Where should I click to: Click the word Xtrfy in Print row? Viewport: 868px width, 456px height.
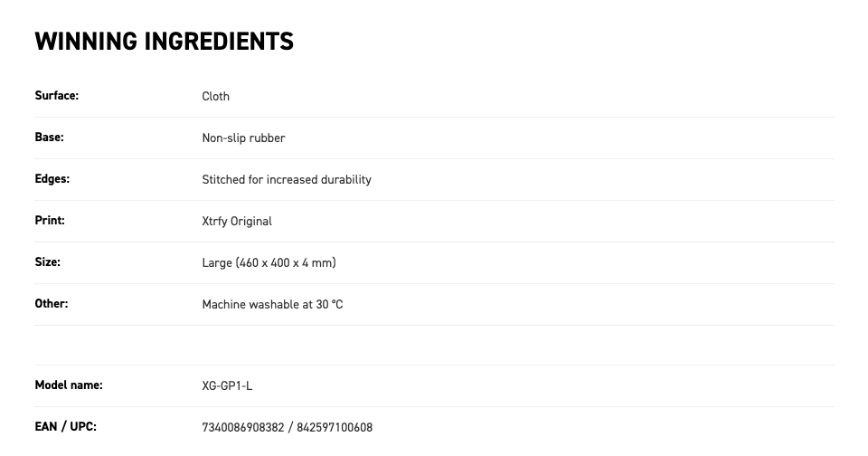click(x=215, y=221)
